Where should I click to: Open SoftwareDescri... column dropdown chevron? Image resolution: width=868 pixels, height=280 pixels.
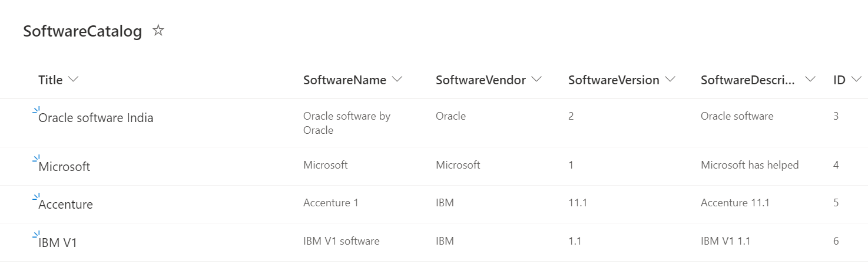(810, 80)
